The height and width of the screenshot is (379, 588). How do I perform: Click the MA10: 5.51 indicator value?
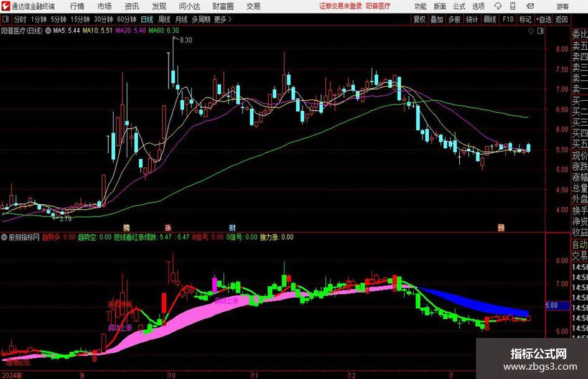pyautogui.click(x=98, y=30)
